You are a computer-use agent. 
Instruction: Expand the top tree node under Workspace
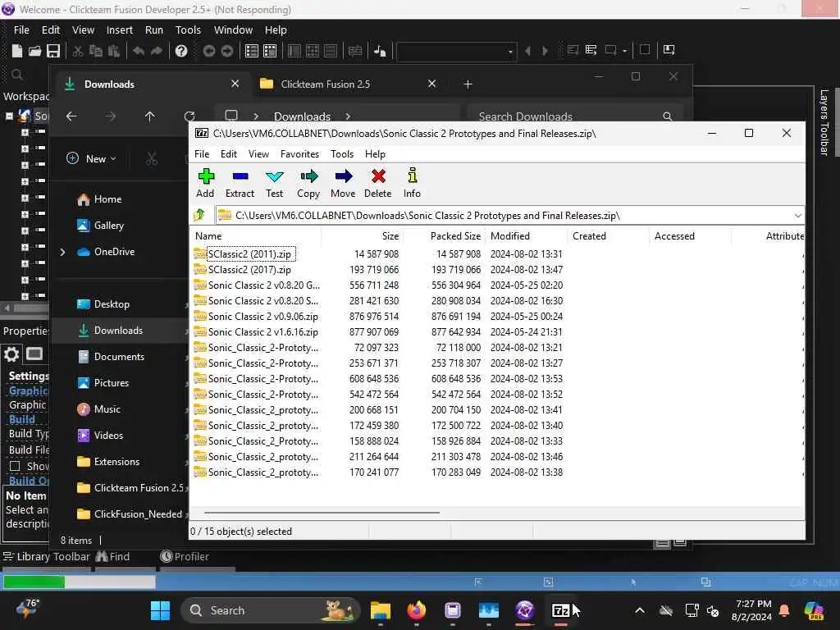pyautogui.click(x=25, y=132)
